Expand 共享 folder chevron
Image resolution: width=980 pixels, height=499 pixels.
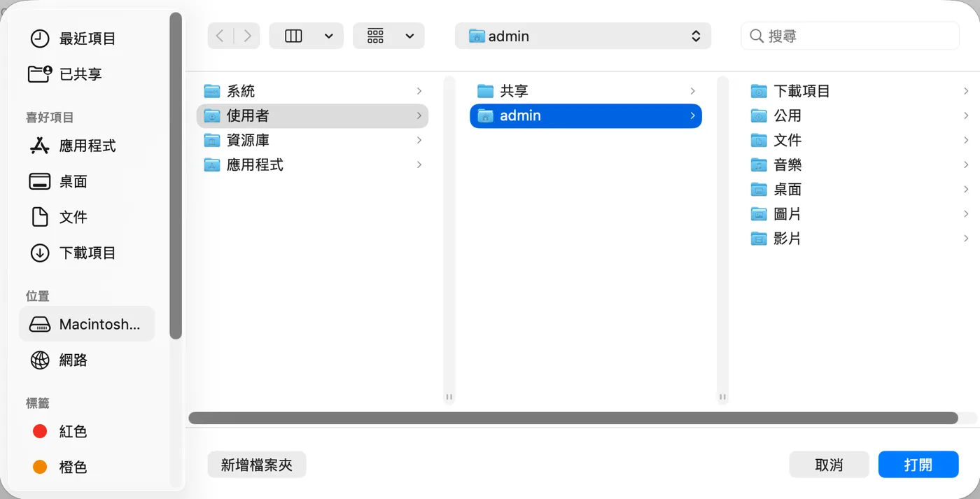click(x=692, y=91)
